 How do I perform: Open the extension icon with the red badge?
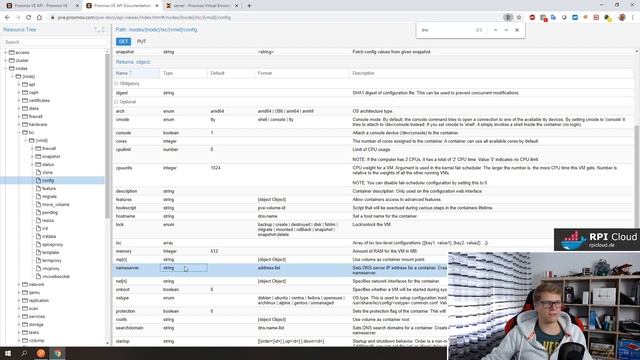[x=543, y=18]
